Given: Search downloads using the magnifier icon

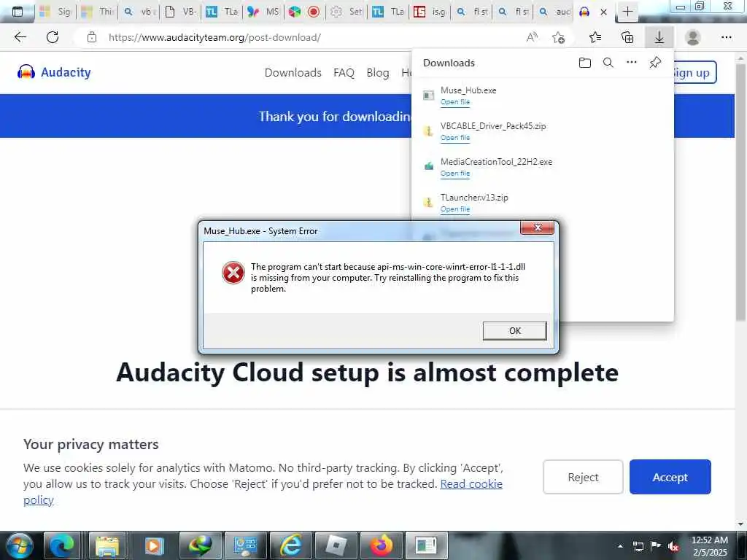Looking at the screenshot, I should [608, 63].
